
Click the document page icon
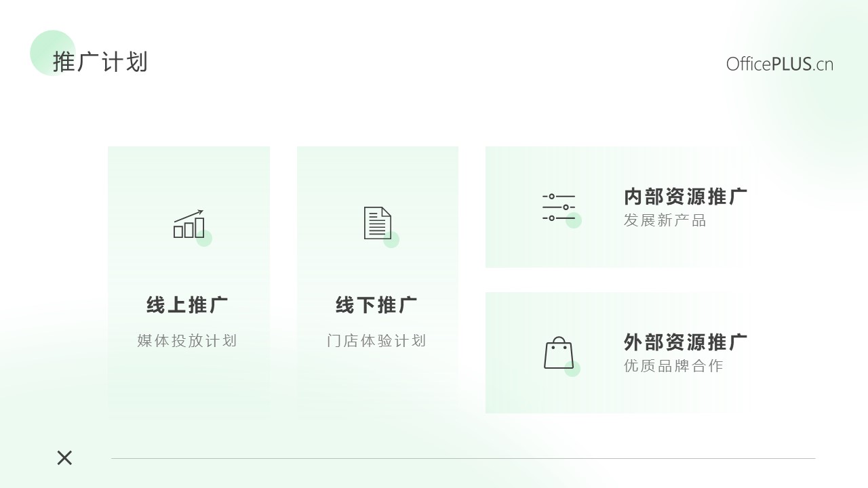coord(378,223)
